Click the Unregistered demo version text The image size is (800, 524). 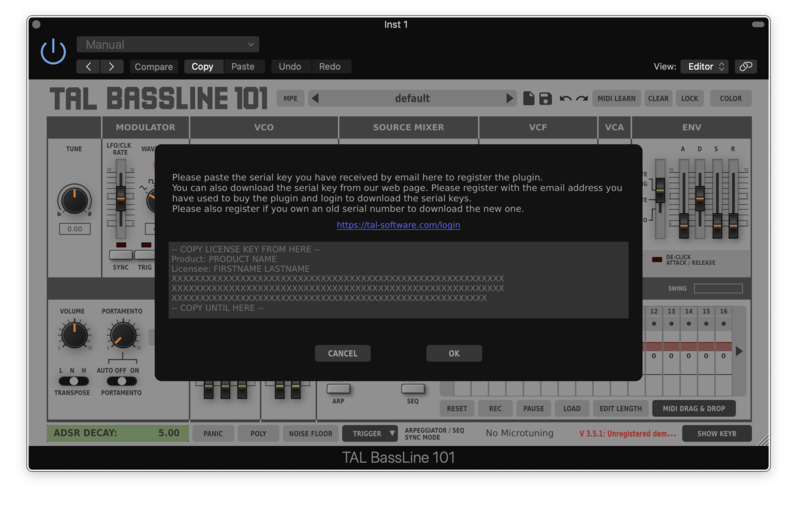click(x=628, y=433)
